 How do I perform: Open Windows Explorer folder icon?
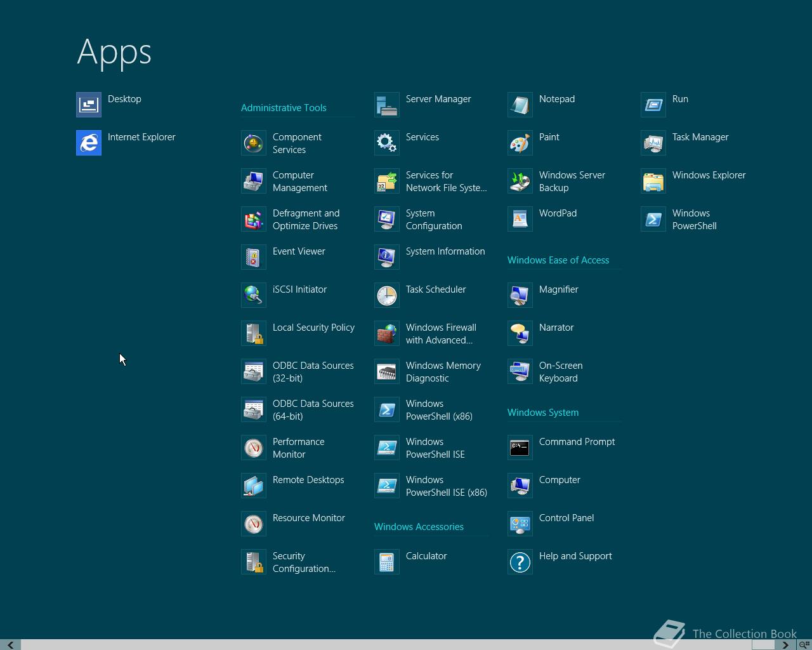point(653,181)
